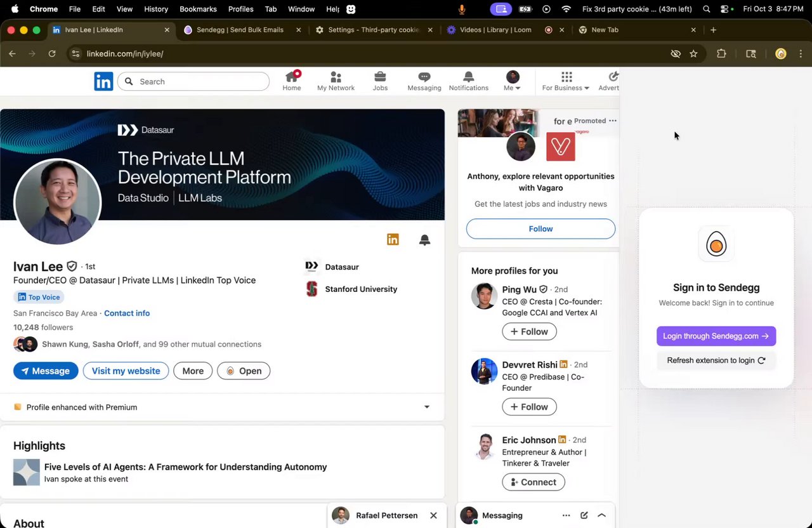Click the LinkedIn logo
Screen dimensions: 812x528
[103, 81]
